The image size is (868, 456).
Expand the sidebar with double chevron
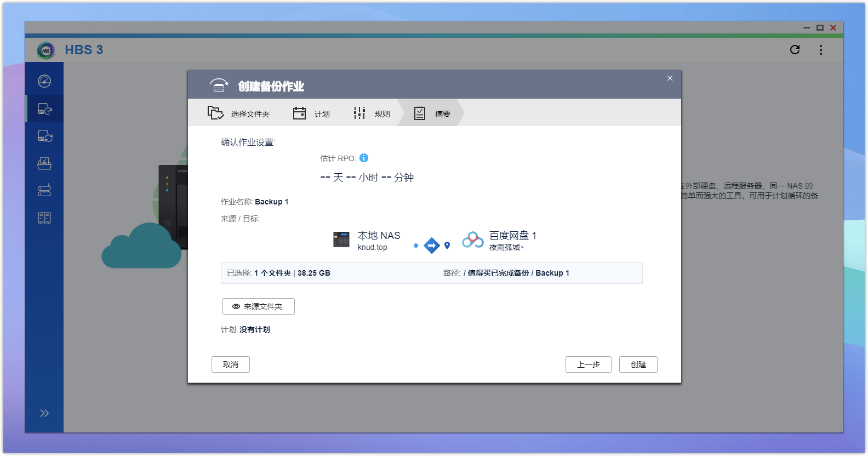pyautogui.click(x=44, y=413)
